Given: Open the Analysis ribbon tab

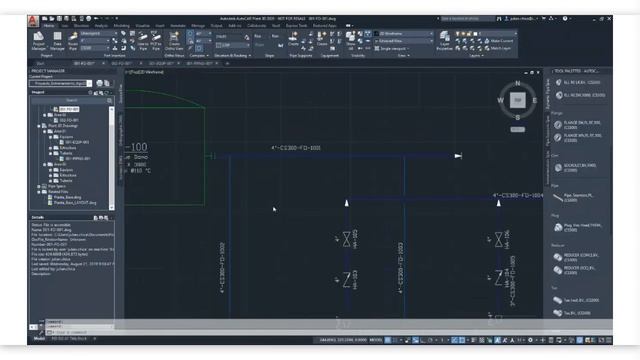Looking at the screenshot, I should pos(101,26).
